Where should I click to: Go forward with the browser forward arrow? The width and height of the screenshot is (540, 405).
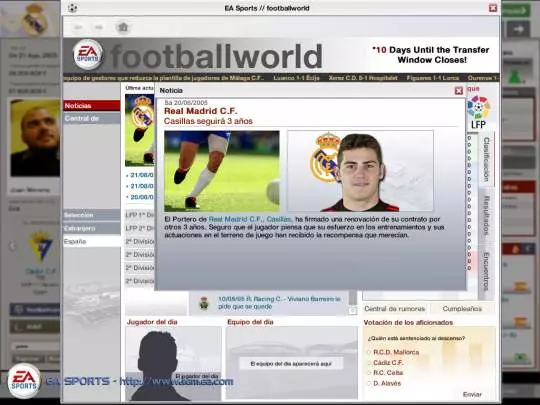[x=99, y=27]
